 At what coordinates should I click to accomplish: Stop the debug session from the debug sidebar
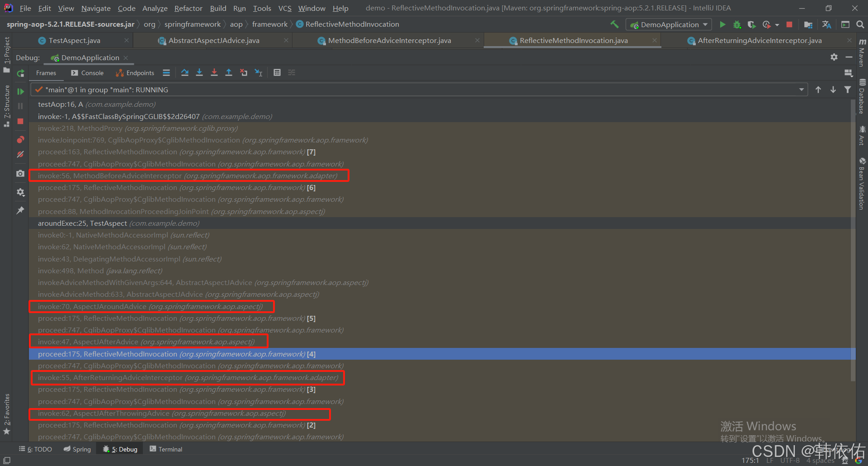(x=20, y=121)
